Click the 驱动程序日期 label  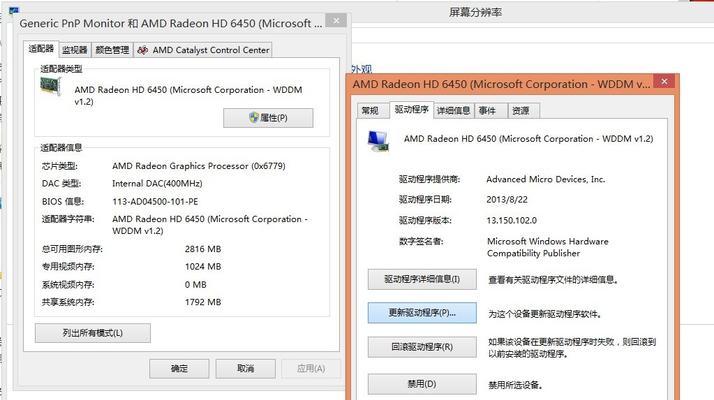(425, 200)
